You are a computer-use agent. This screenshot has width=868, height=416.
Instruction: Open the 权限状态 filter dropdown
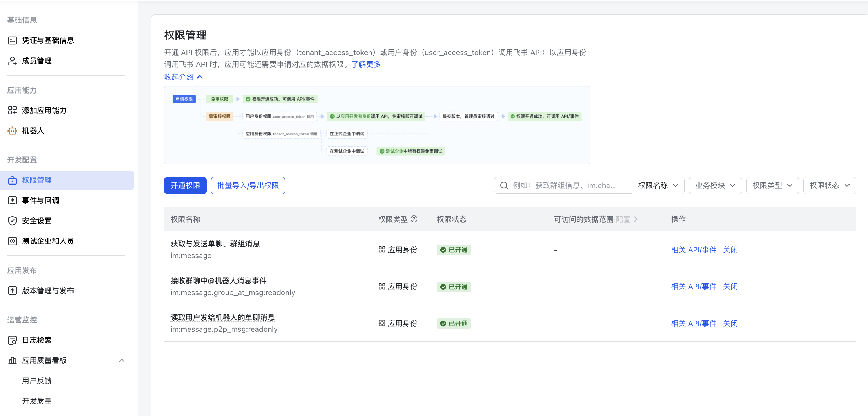click(829, 186)
